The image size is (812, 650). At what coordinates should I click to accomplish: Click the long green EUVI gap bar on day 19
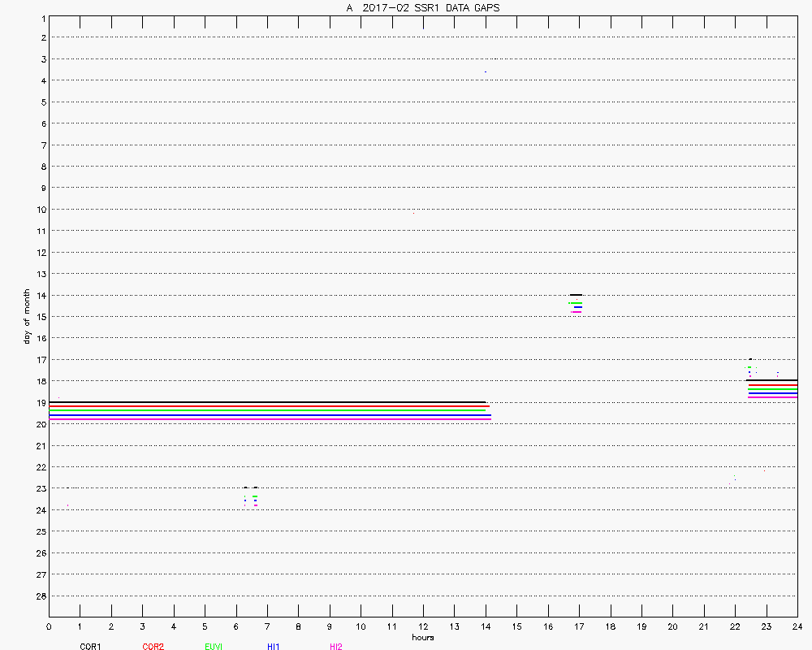268,410
